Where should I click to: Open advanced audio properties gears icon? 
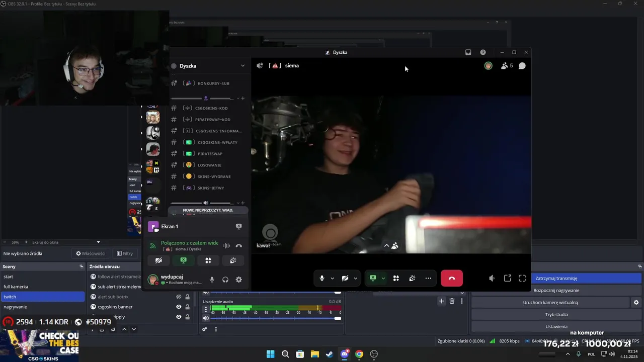pyautogui.click(x=205, y=329)
